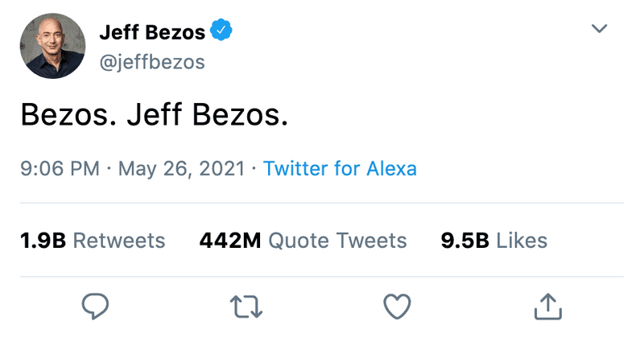View the Retweets label list
This screenshot has width=644, height=342.
pos(119,241)
